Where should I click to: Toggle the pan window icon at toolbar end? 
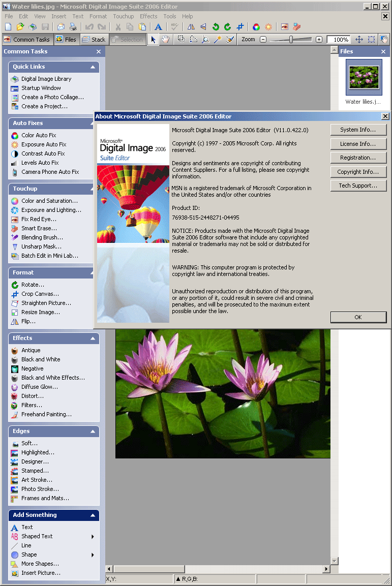coord(384,40)
